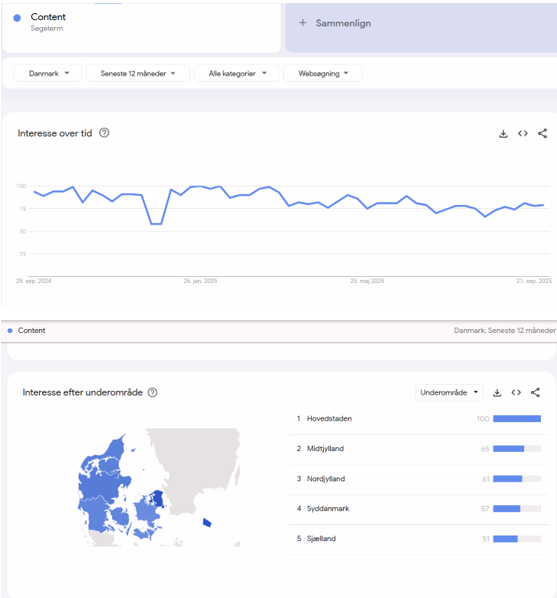Open help for Interesse over tid
Viewport: 557px width, 598px height.
[x=104, y=133]
